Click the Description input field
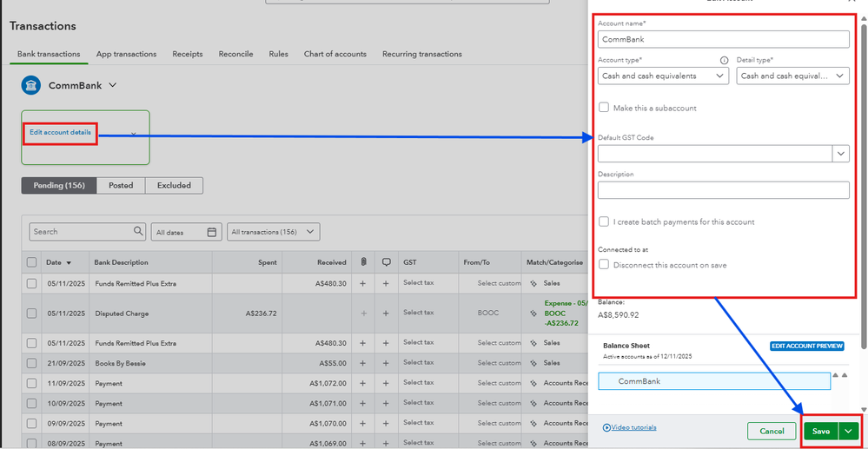Image resolution: width=868 pixels, height=449 pixels. tap(724, 190)
